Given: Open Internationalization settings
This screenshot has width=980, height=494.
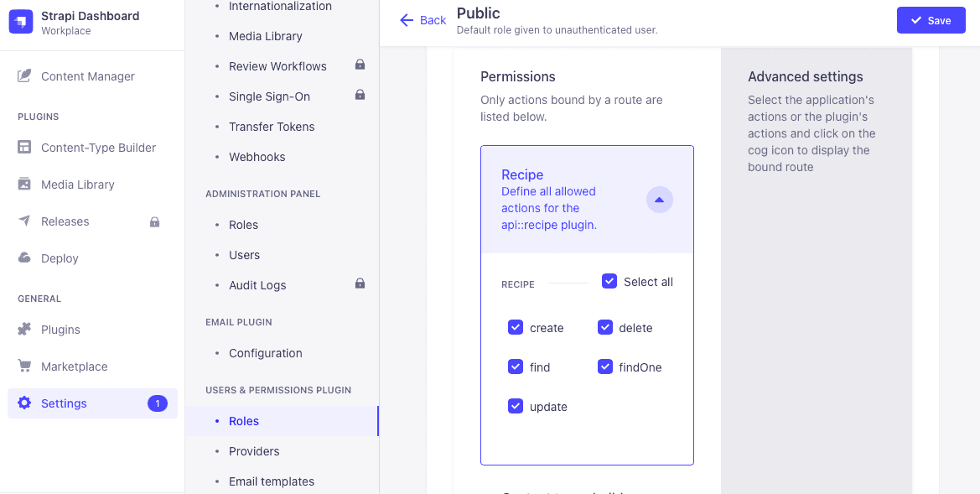Looking at the screenshot, I should [x=282, y=6].
